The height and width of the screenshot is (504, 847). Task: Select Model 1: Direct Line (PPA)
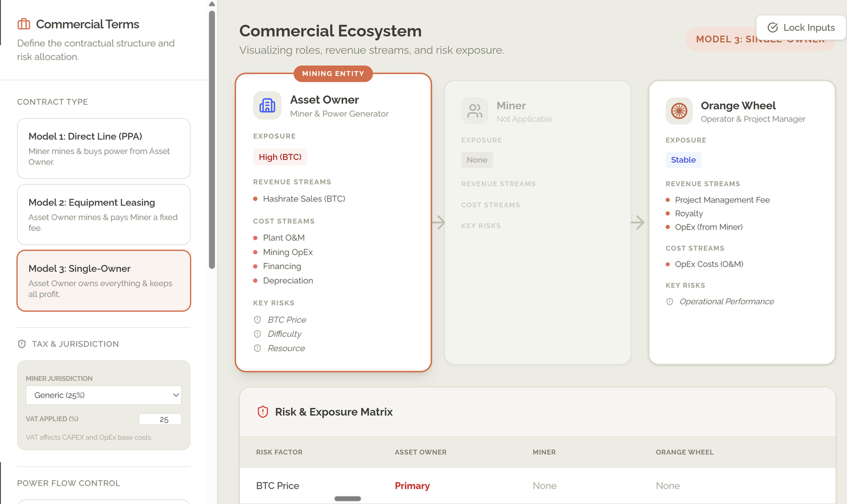pyautogui.click(x=104, y=149)
